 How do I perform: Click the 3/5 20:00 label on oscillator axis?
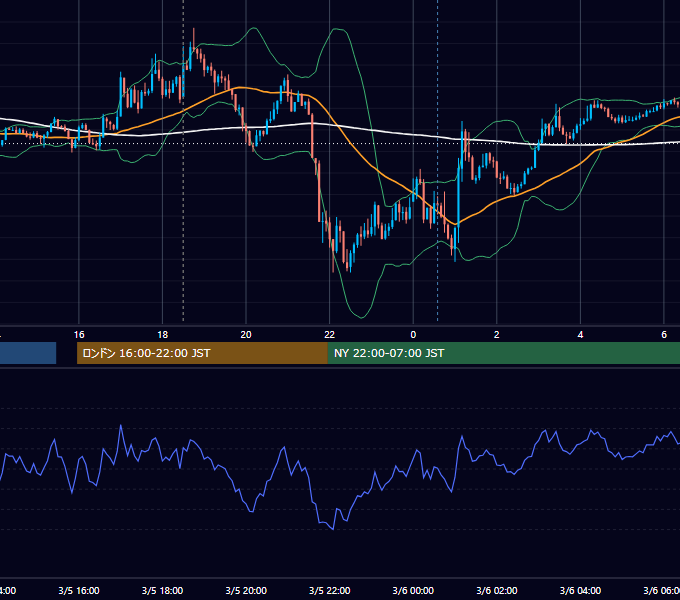(x=246, y=590)
